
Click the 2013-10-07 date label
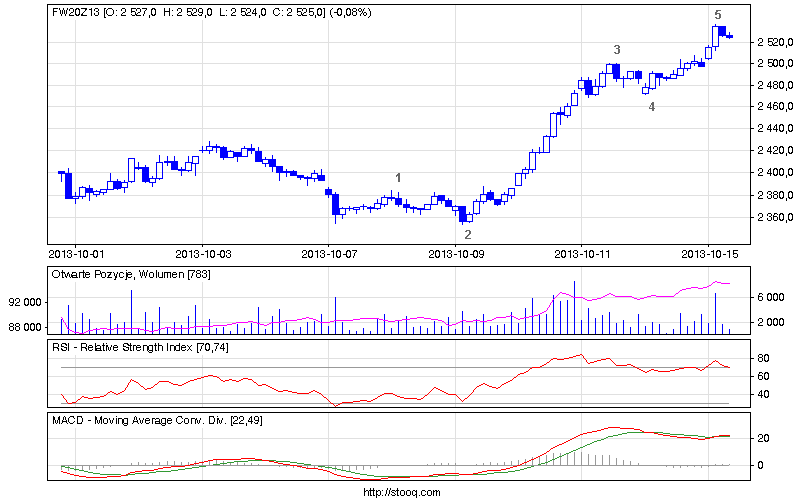tap(329, 254)
